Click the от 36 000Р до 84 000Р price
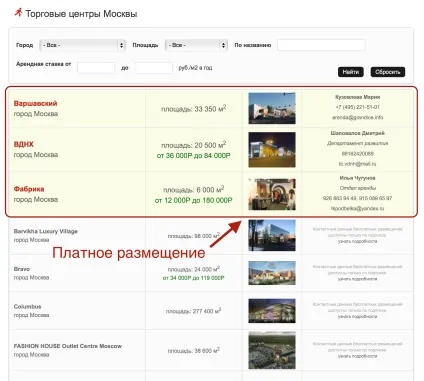The height and width of the screenshot is (381, 424). click(x=194, y=156)
